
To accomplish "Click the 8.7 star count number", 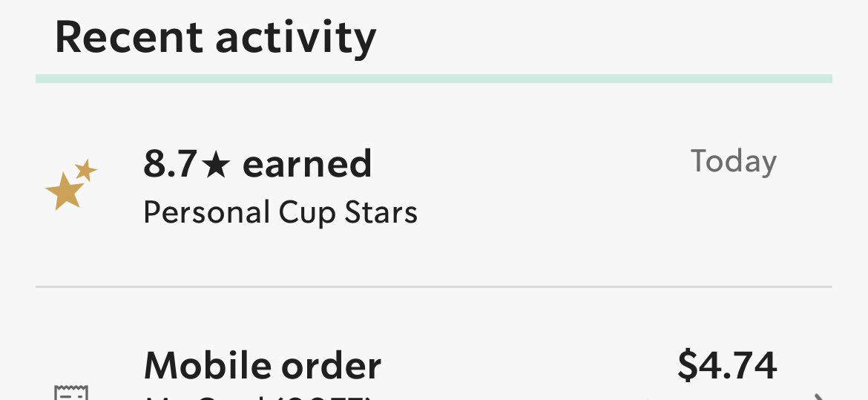I will tap(170, 165).
